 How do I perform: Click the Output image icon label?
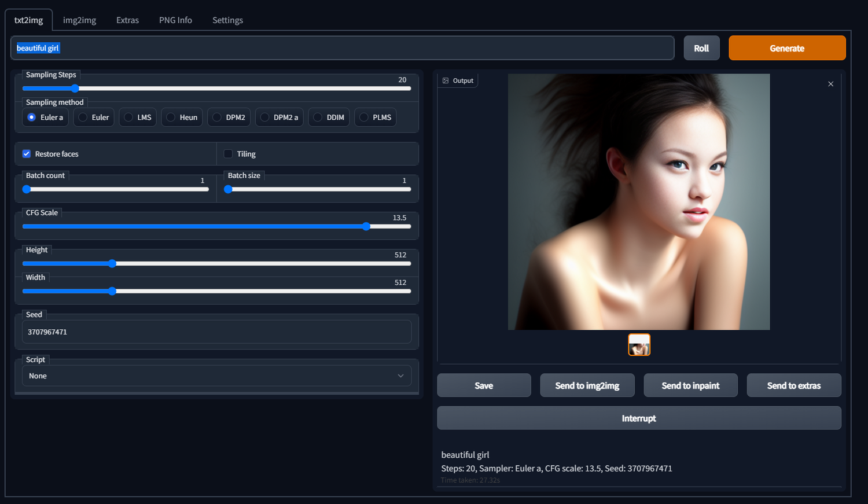(458, 80)
